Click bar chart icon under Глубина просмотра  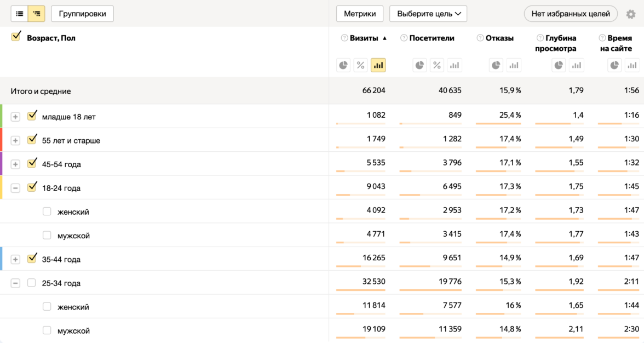pos(576,65)
